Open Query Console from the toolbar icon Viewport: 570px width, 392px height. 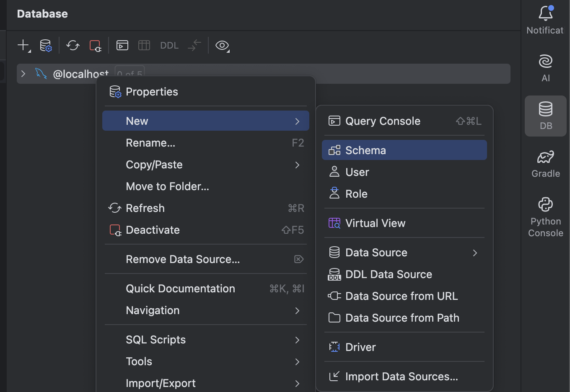[122, 45]
